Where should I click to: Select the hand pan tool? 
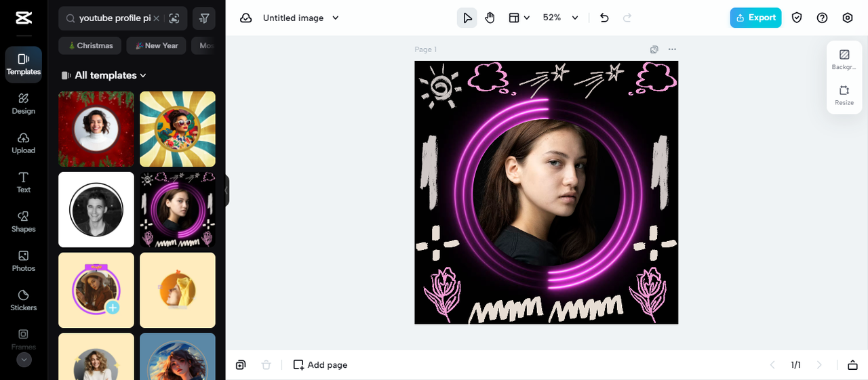pos(490,18)
